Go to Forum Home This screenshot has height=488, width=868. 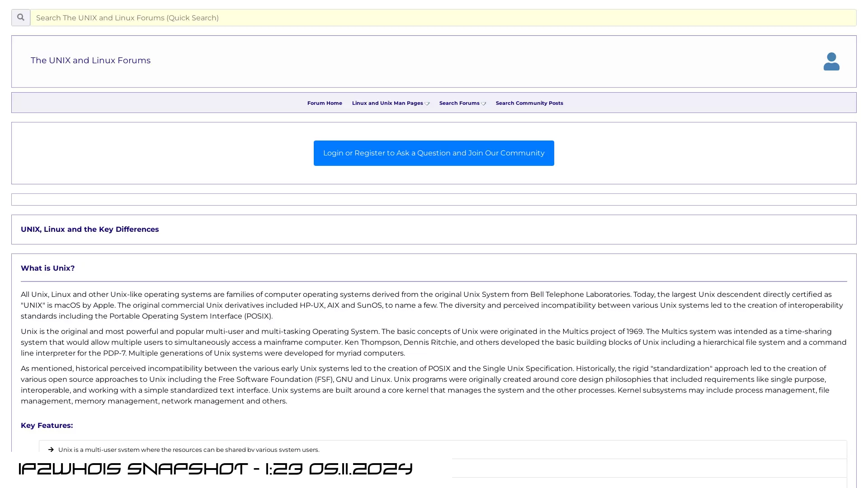coord(325,103)
